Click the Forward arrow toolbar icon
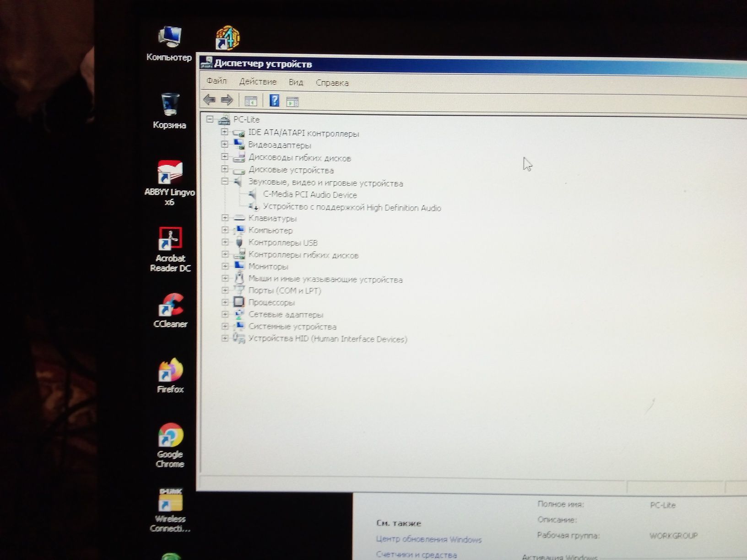The height and width of the screenshot is (560, 747). [227, 100]
